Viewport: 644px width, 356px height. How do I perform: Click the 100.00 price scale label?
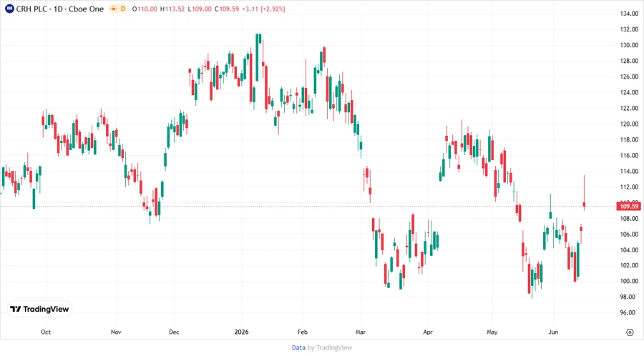[x=629, y=282]
